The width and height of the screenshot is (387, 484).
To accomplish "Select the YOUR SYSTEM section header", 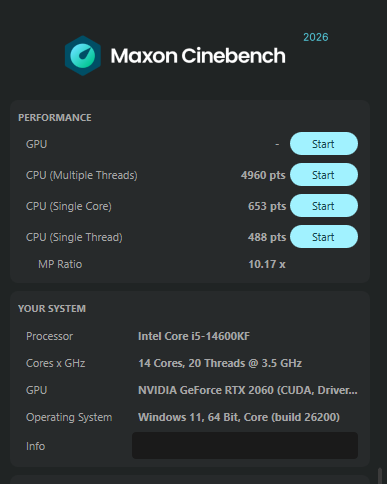I will tap(52, 309).
